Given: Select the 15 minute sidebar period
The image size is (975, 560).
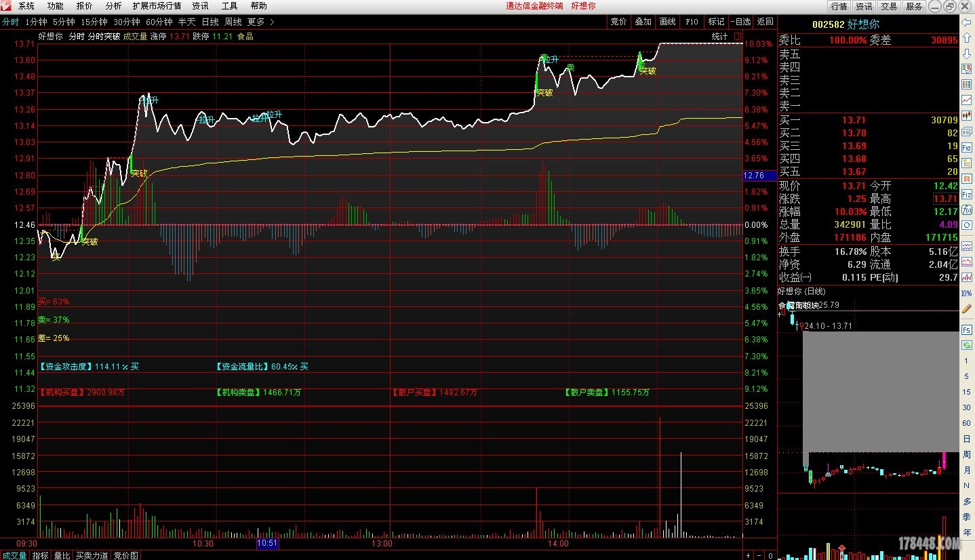Looking at the screenshot, I should pyautogui.click(x=967, y=392).
